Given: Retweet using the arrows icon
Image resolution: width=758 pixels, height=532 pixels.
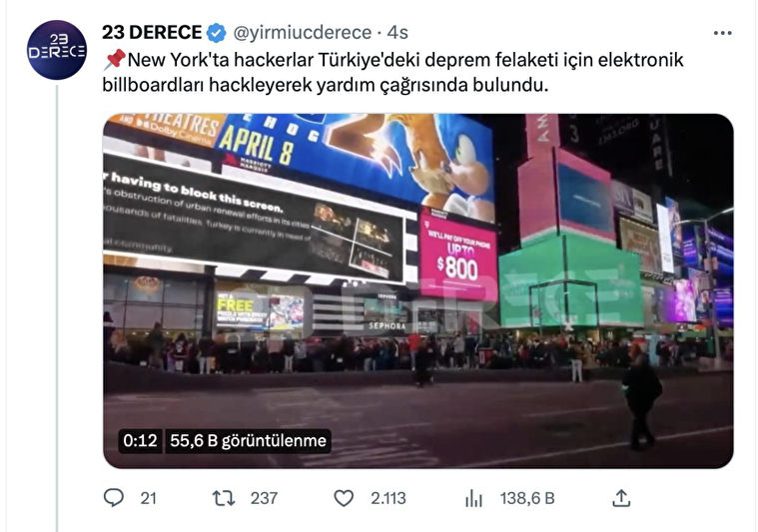Looking at the screenshot, I should pos(224,498).
